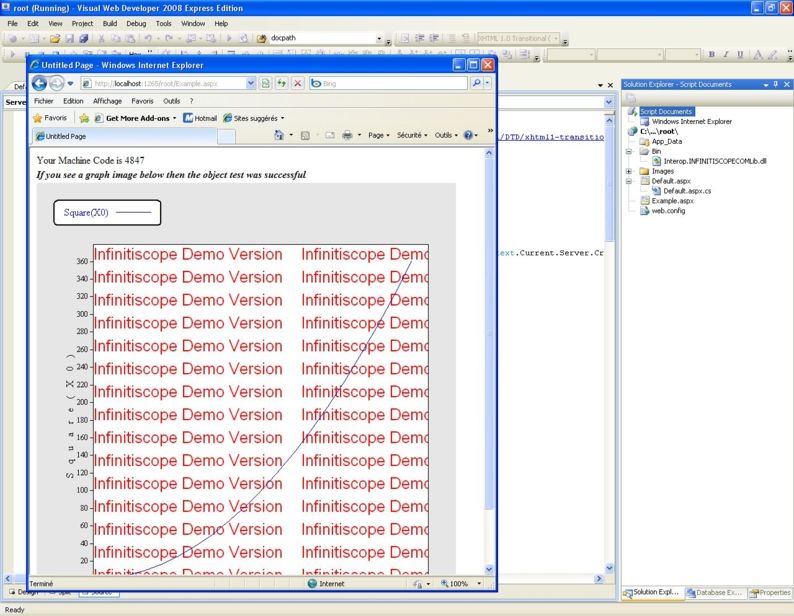Click the Get More Add-ons link
794x616 pixels.
coord(140,117)
